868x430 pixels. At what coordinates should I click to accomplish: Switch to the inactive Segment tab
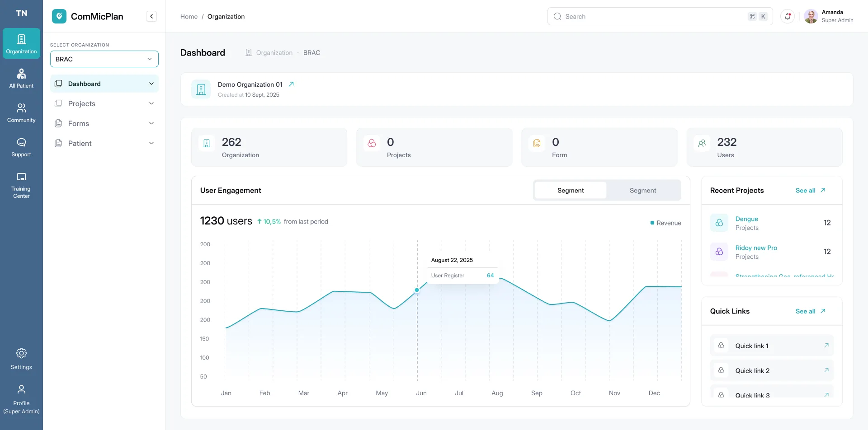click(643, 191)
